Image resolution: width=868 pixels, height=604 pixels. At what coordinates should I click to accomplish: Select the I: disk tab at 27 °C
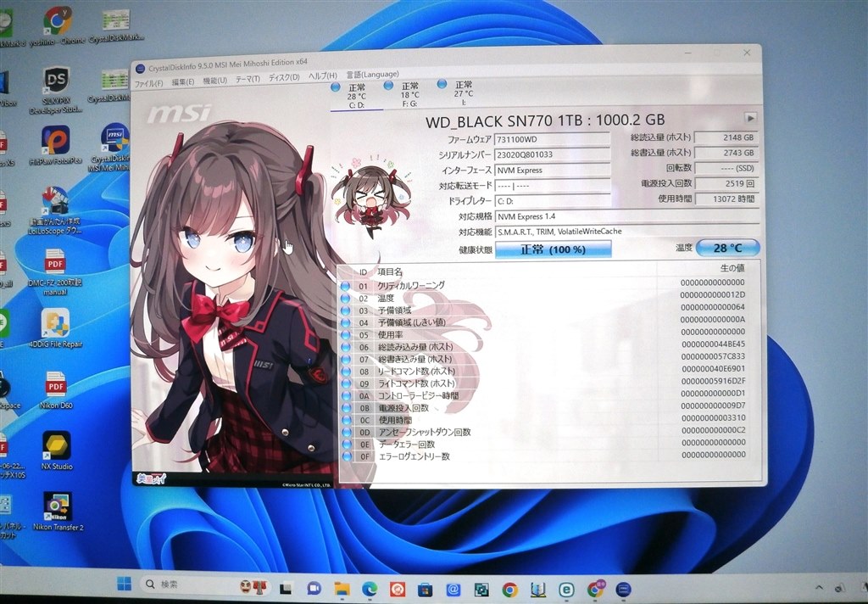[463, 92]
